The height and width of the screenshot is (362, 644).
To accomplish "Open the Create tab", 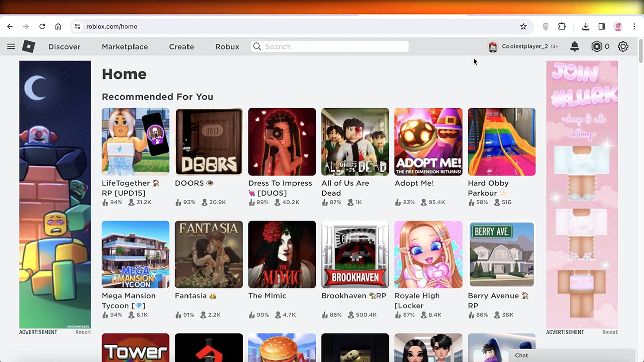I will click(181, 47).
